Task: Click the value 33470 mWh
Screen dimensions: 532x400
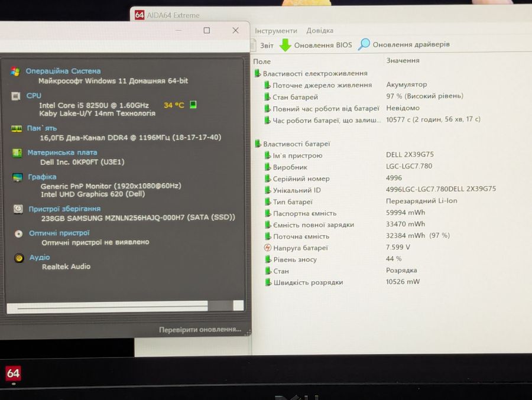Action: tap(406, 224)
